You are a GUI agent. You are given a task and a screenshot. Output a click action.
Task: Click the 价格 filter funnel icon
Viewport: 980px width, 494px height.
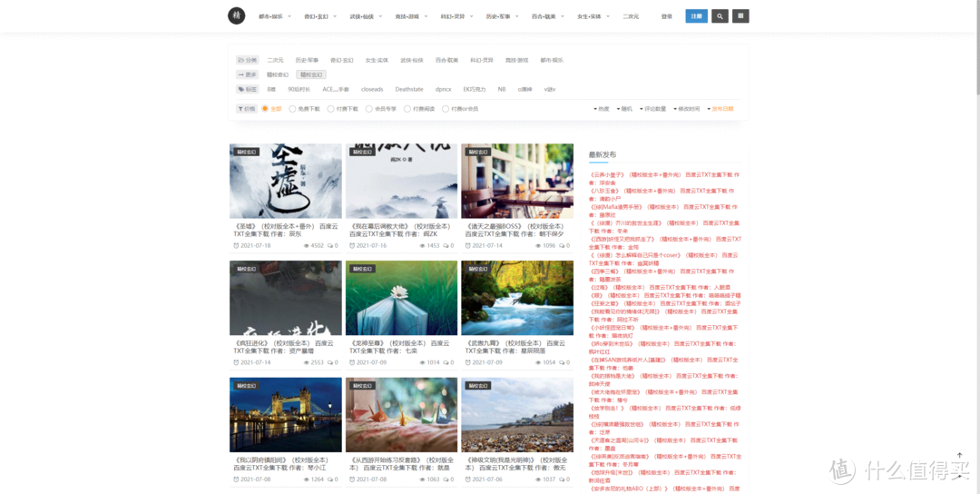point(240,109)
